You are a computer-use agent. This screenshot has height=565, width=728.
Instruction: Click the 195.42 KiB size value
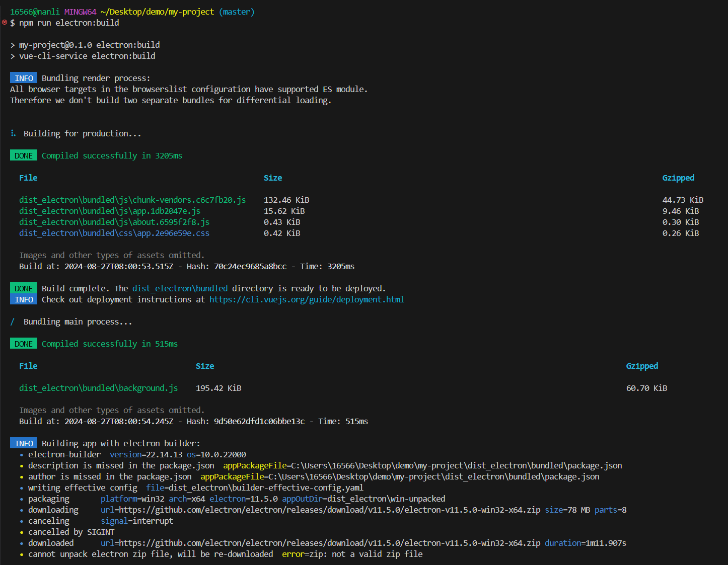tap(219, 388)
